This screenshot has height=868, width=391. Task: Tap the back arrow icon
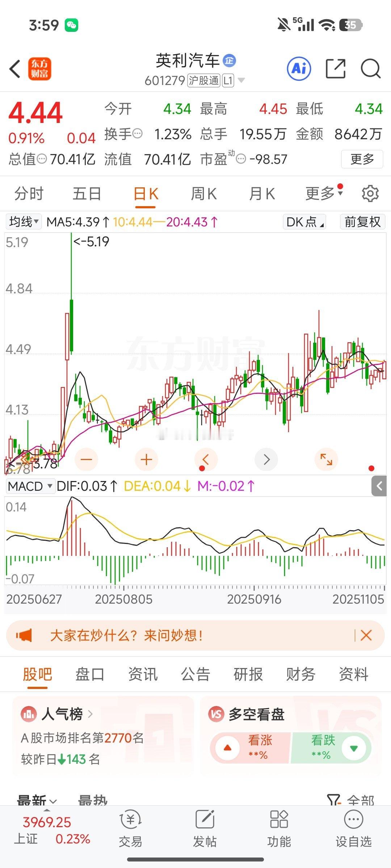(x=15, y=69)
